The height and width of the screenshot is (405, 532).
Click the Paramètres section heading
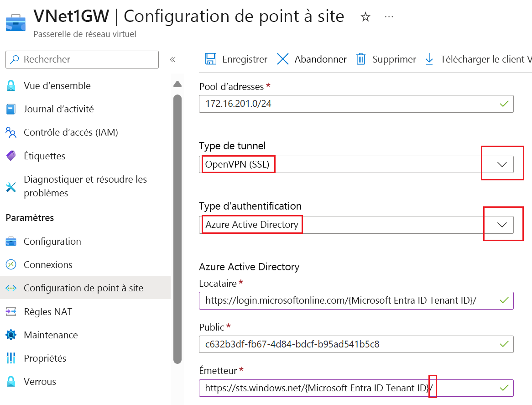pos(30,218)
